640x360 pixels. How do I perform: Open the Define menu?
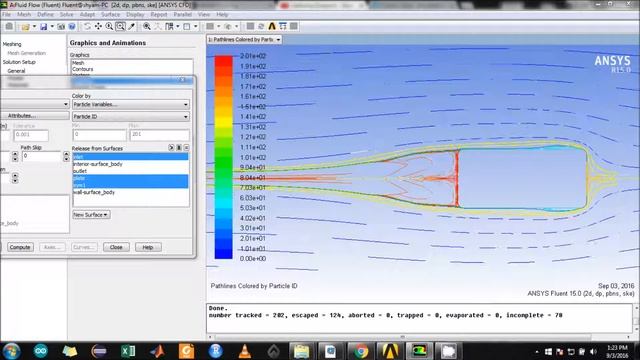tap(45, 14)
